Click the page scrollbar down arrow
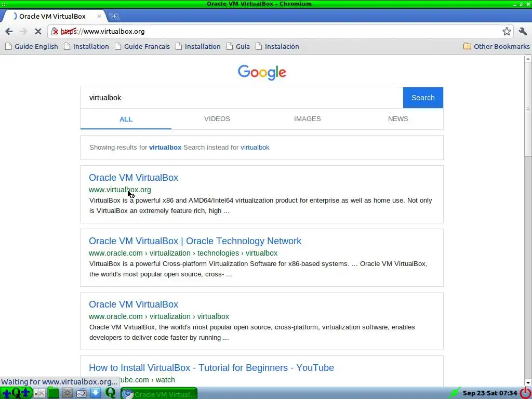 (x=528, y=383)
